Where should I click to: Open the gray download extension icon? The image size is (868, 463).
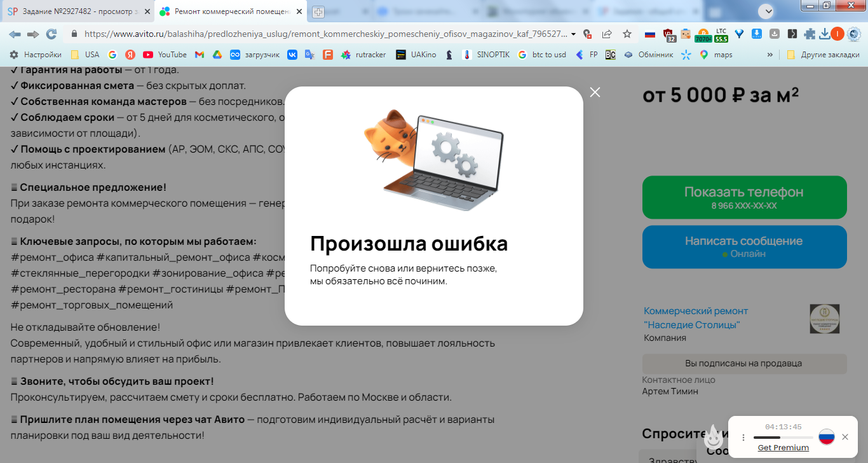point(775,34)
